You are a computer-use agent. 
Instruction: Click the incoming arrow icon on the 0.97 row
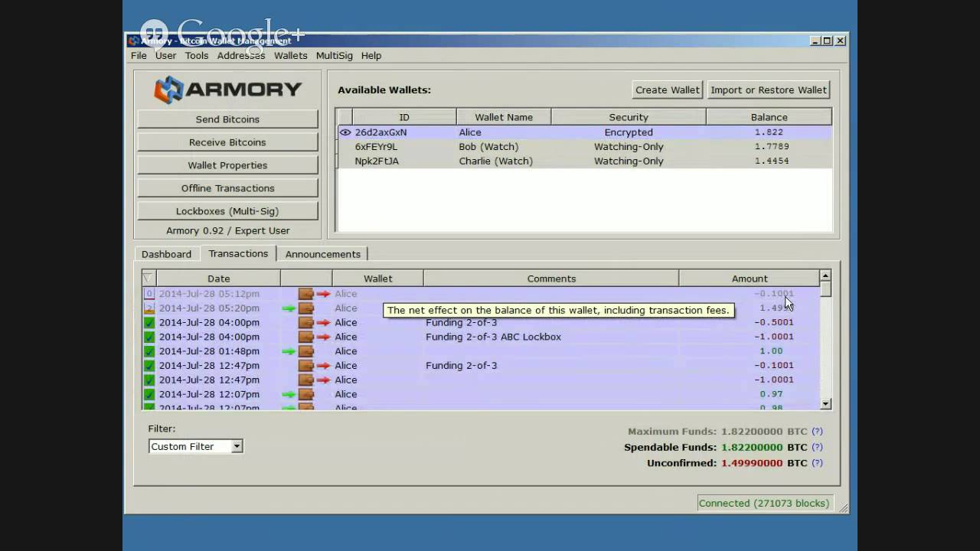(x=298, y=394)
